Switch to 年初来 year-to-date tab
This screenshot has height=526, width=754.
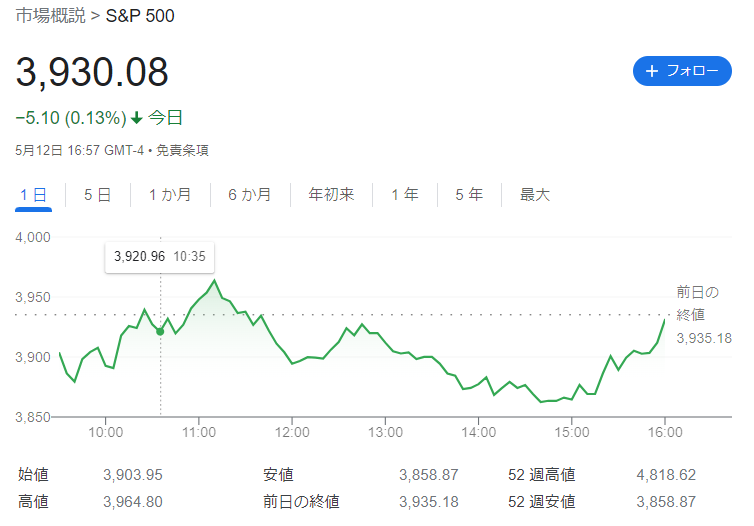(x=331, y=195)
